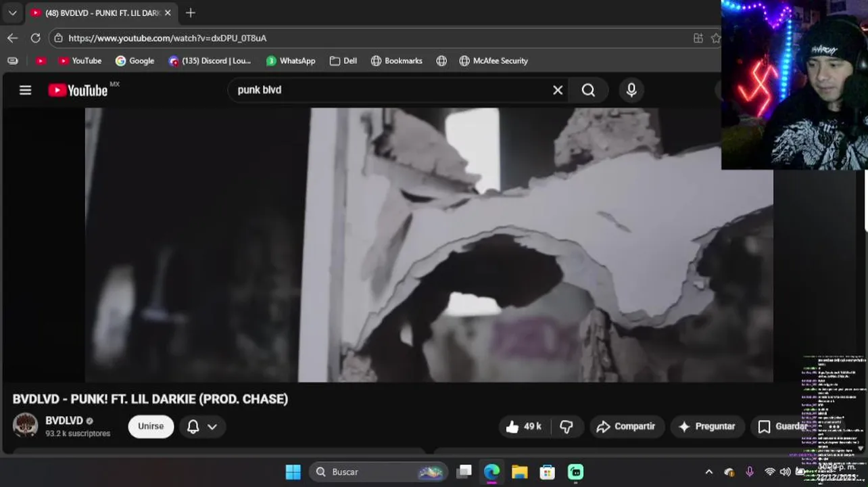
Task: Click the video title BVDLVD - PUNK!
Action: click(150, 399)
